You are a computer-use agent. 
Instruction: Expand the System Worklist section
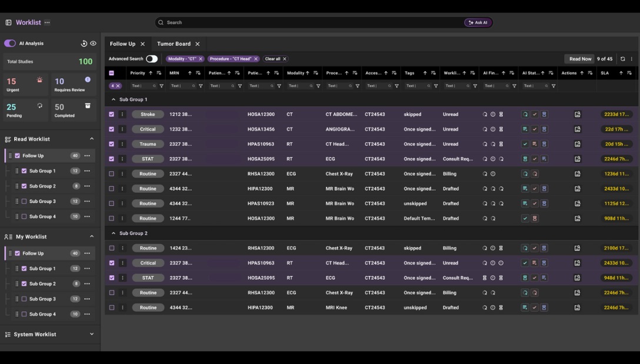pos(92,333)
